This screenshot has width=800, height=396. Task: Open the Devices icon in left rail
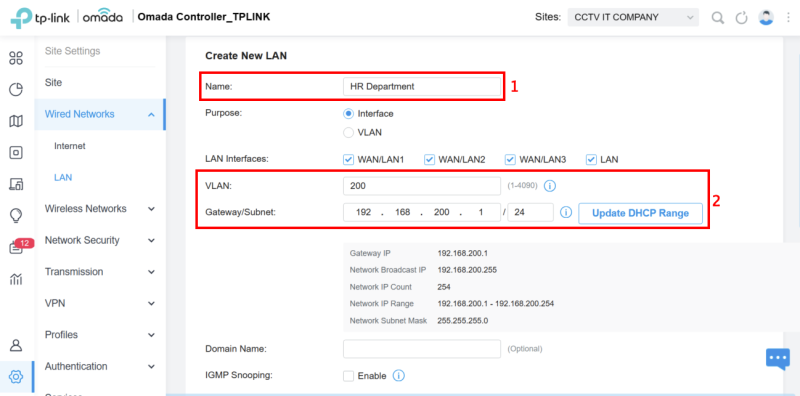(16, 153)
